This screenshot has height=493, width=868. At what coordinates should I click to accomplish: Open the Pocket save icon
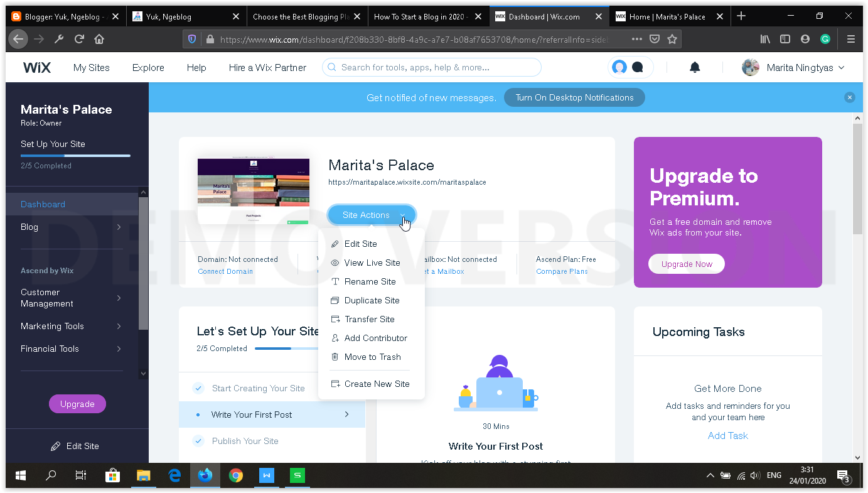(655, 39)
